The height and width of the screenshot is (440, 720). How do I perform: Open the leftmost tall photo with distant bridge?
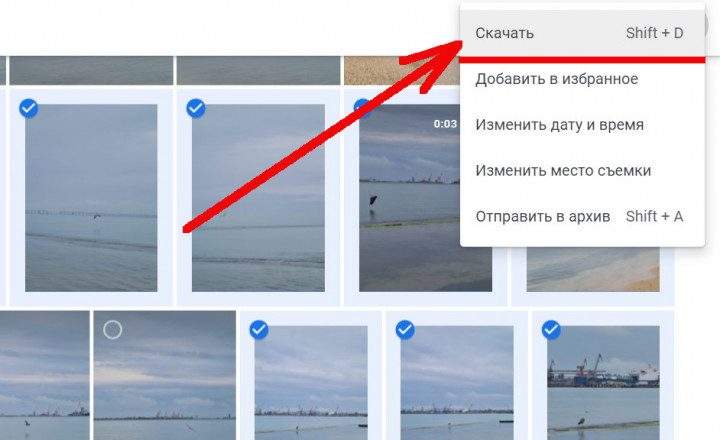point(91,198)
